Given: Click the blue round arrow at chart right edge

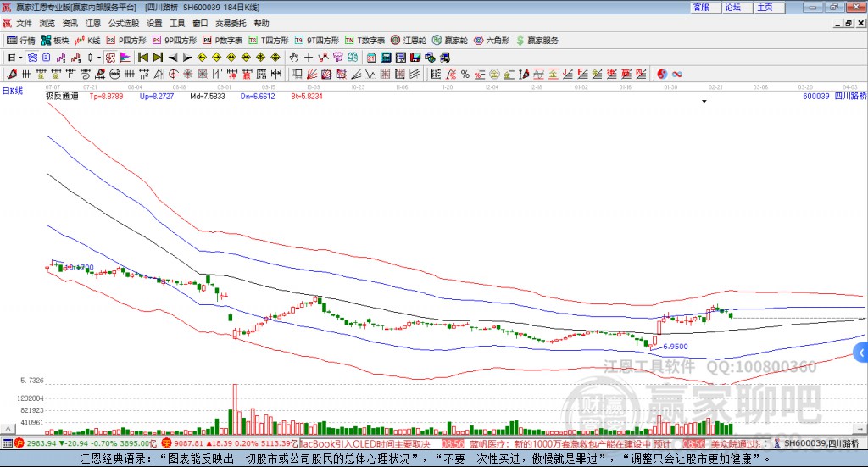Looking at the screenshot, I should (x=862, y=352).
